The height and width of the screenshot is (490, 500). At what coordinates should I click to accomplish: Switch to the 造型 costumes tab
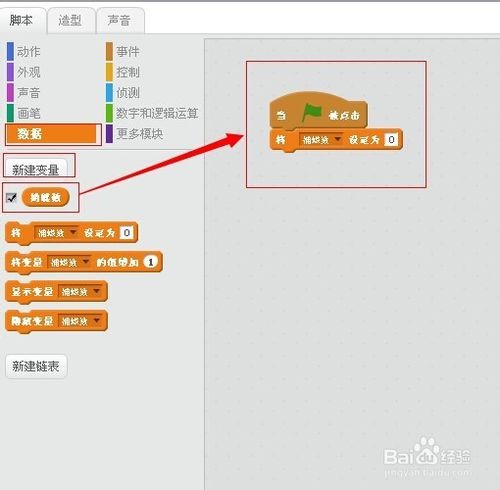tap(71, 21)
